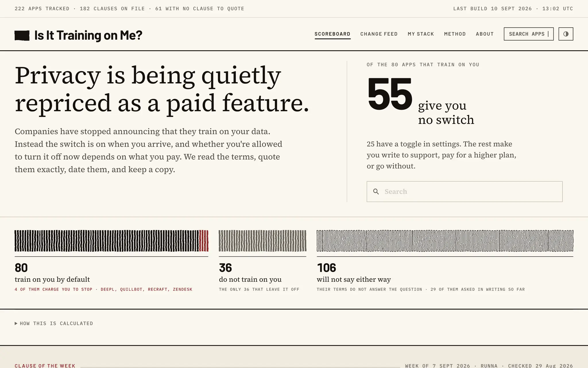Expand the How This Is Calculated disclosure
Screen dimensions: 588x368
tap(54, 323)
